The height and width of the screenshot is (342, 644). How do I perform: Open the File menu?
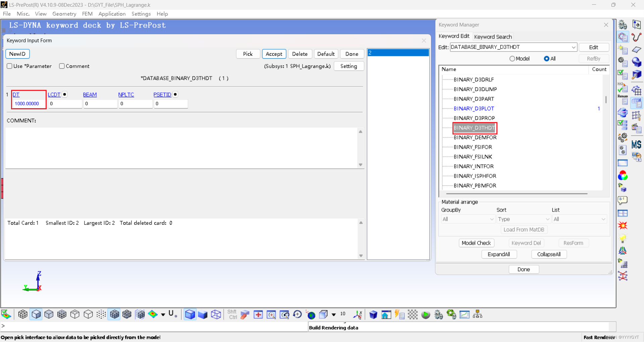point(7,14)
